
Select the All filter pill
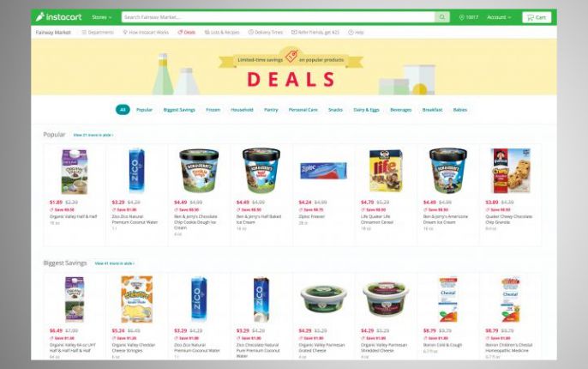[123, 110]
